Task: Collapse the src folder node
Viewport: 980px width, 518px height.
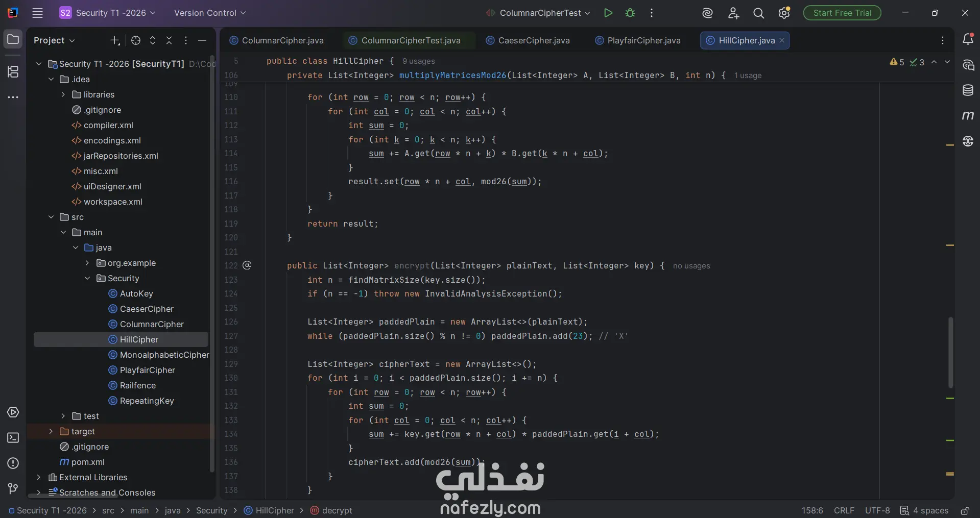Action: [x=51, y=217]
